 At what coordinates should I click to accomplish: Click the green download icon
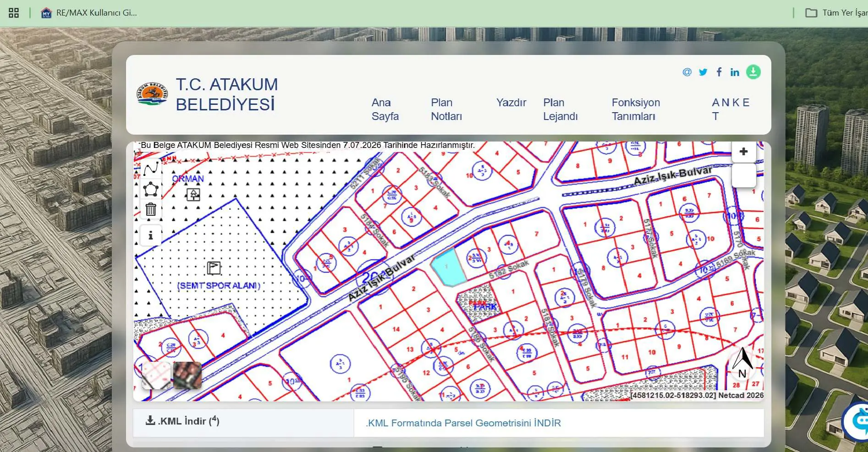tap(753, 72)
